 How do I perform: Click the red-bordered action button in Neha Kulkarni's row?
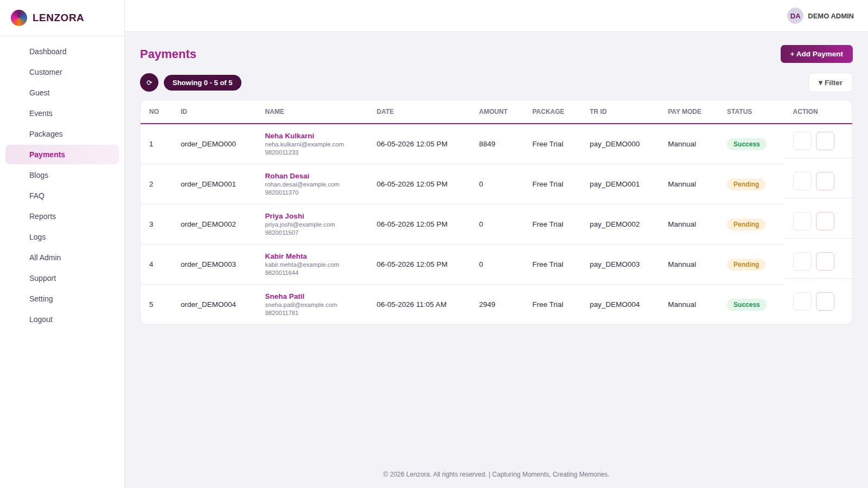[x=825, y=141]
